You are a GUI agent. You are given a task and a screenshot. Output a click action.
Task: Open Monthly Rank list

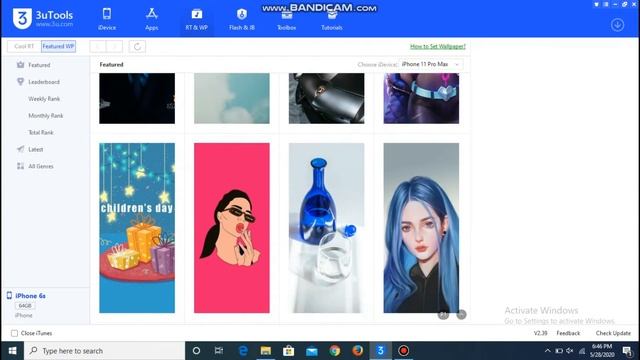46,116
